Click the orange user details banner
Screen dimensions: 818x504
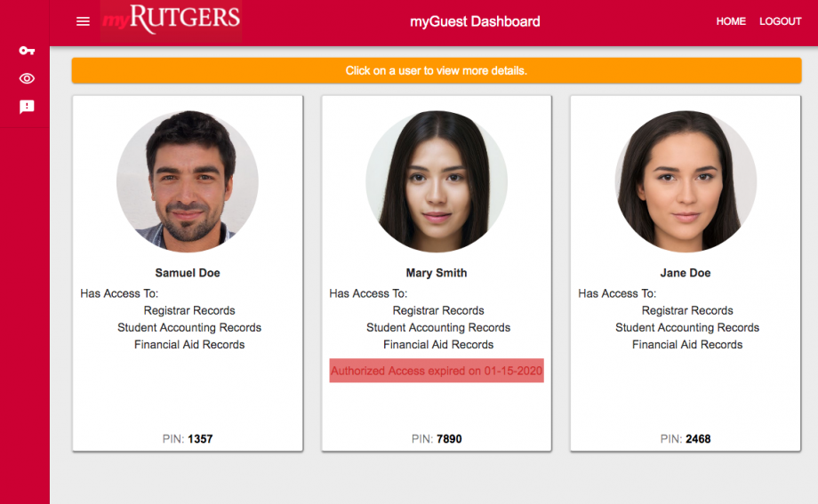tap(436, 70)
